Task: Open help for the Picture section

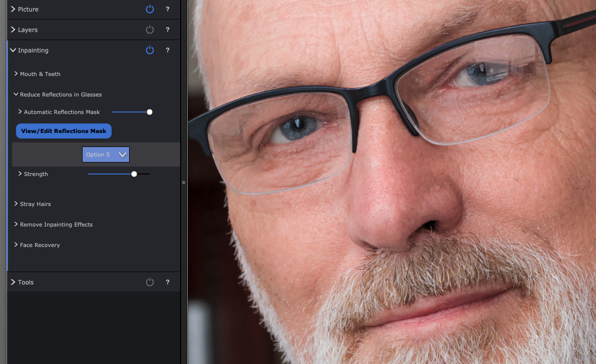Action: tap(168, 9)
